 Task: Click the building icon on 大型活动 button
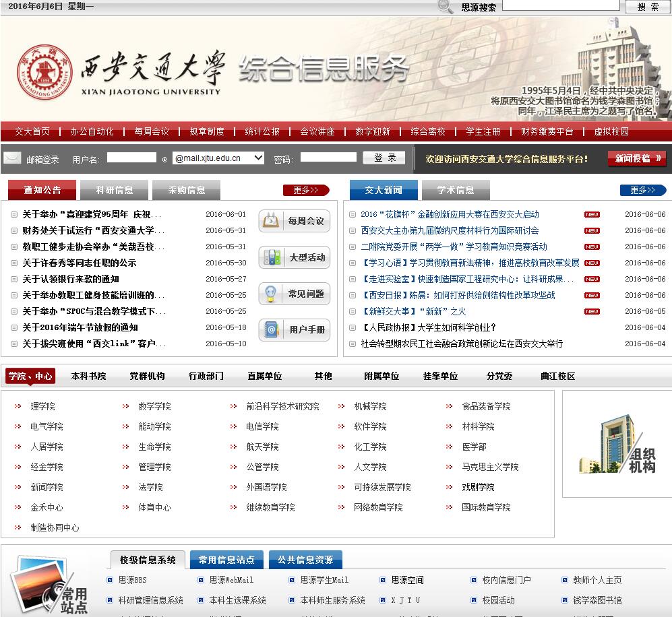pyautogui.click(x=272, y=257)
